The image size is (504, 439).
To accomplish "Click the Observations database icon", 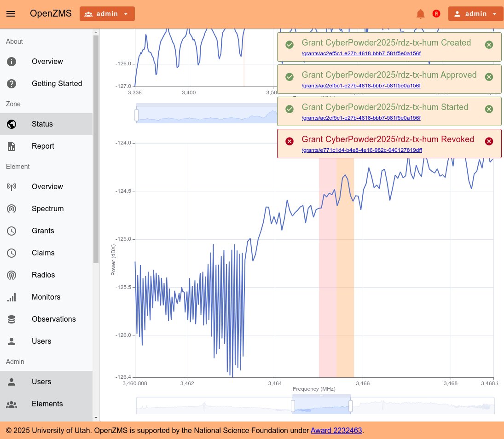I will (x=12, y=319).
